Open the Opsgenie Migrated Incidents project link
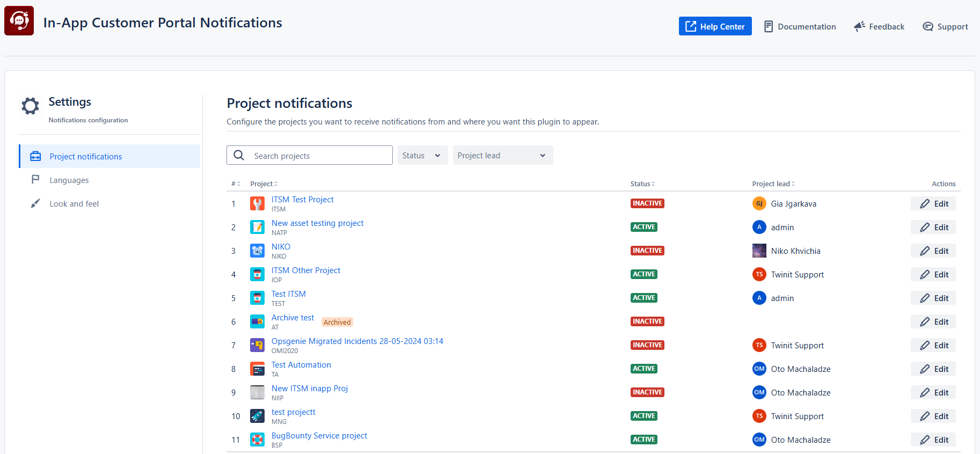This screenshot has height=454, width=980. (357, 341)
